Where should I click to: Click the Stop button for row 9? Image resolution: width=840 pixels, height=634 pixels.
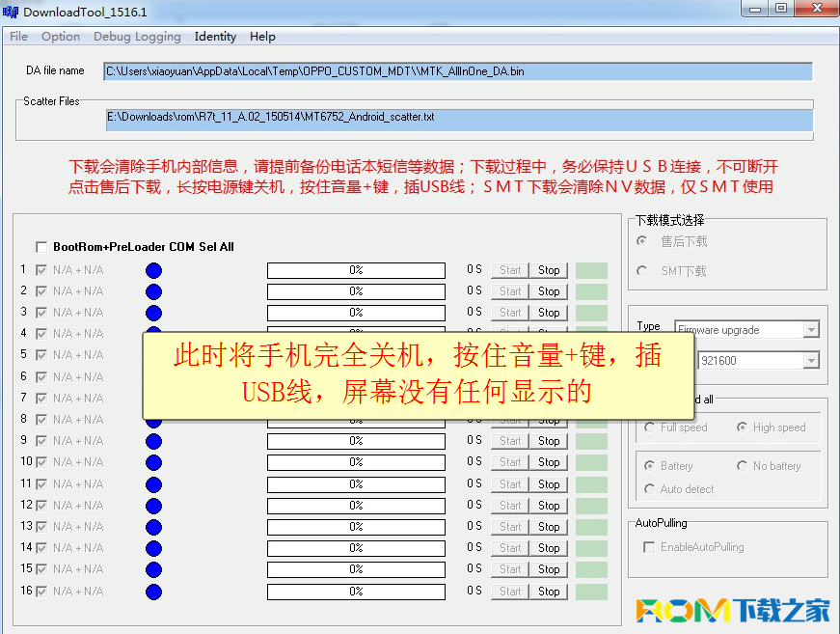pos(549,441)
